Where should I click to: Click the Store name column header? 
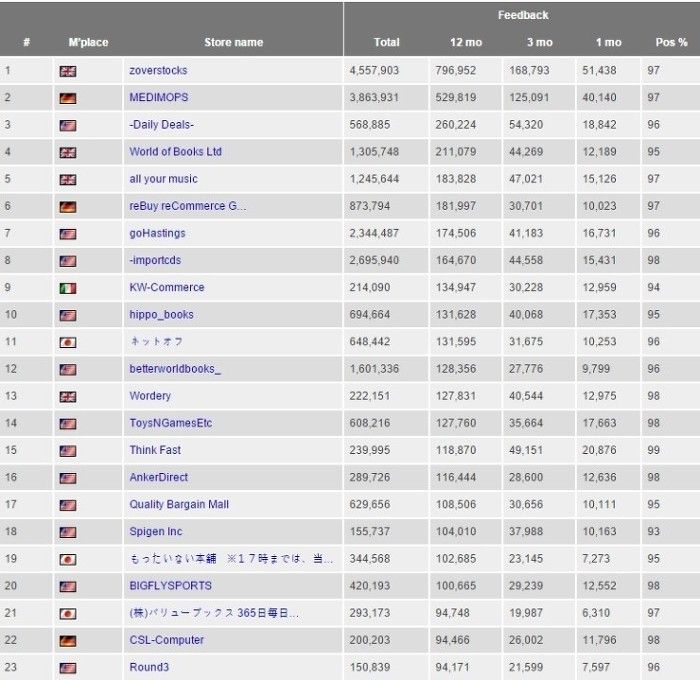[233, 42]
